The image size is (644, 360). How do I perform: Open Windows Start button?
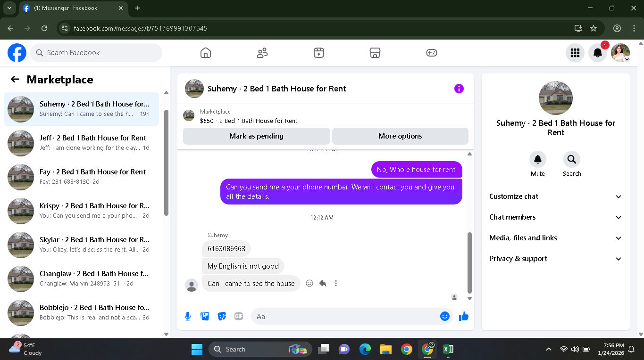click(197, 349)
